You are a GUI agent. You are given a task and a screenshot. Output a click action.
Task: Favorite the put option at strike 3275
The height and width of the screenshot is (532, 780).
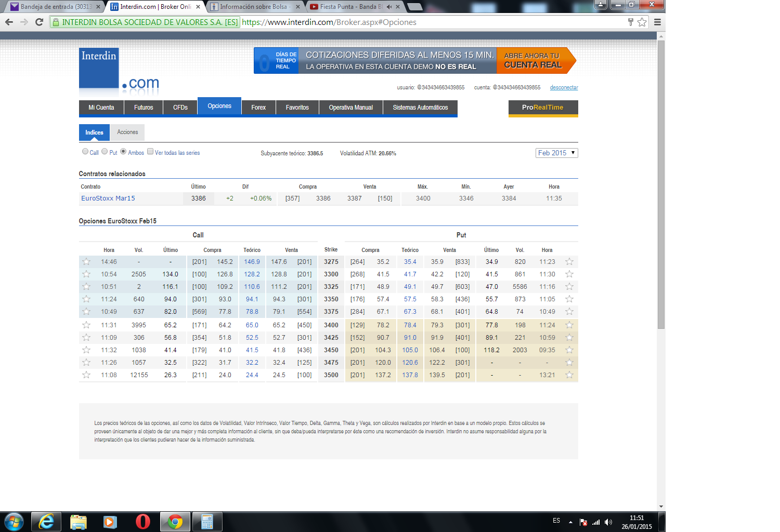(x=569, y=262)
